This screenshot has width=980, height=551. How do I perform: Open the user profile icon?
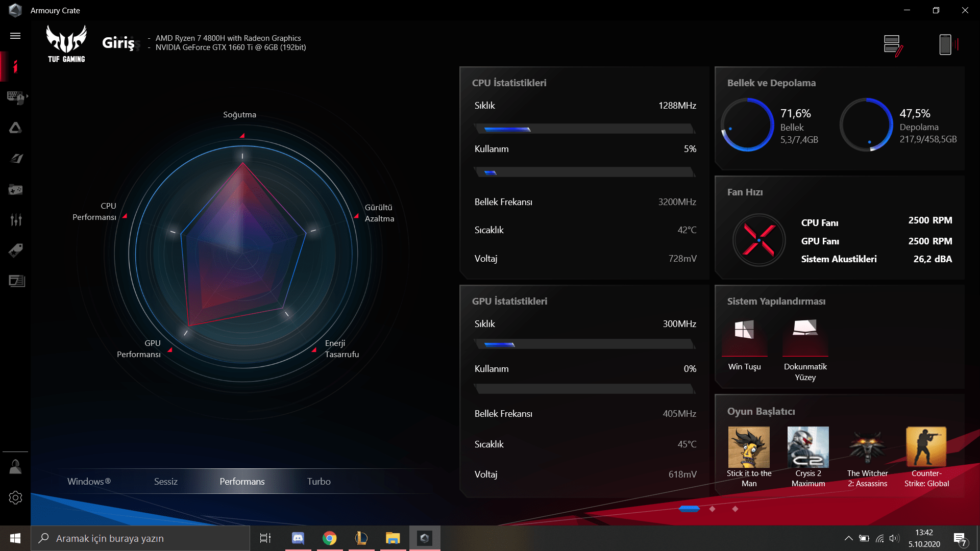click(x=15, y=467)
